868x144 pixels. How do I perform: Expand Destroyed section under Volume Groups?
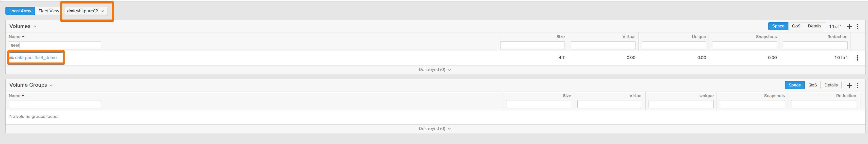pos(435,128)
